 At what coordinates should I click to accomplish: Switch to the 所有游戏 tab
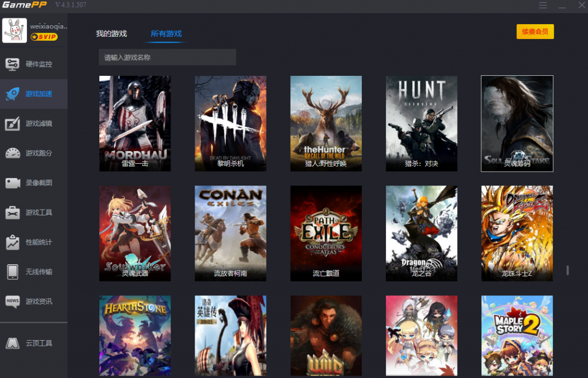pos(166,34)
